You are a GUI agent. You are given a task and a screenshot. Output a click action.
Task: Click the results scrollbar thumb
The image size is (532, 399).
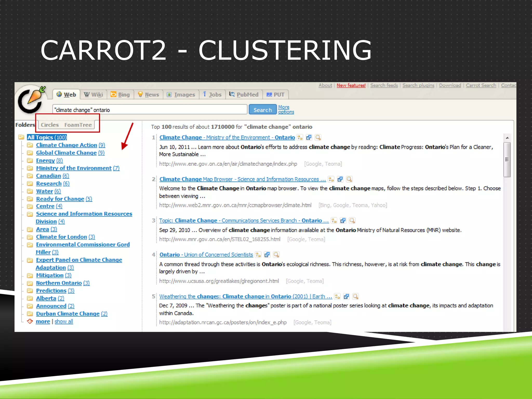click(x=507, y=159)
